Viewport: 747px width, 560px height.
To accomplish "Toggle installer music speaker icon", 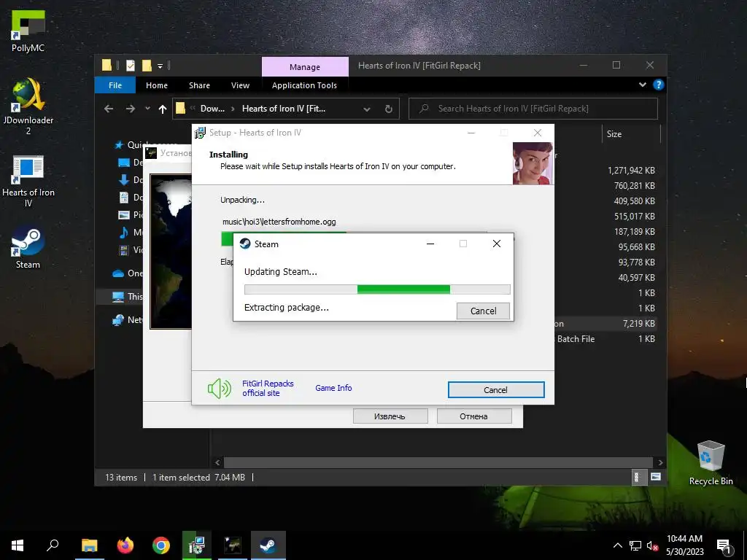I will coord(219,389).
